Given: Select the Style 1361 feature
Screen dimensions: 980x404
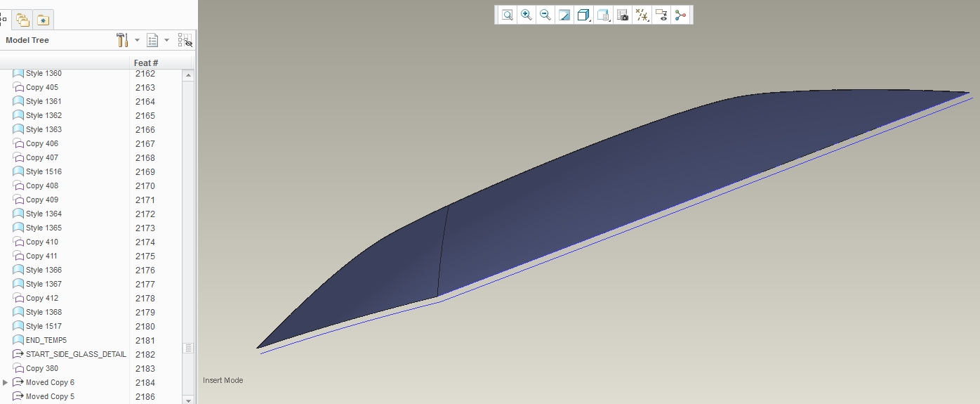Looking at the screenshot, I should click(44, 101).
